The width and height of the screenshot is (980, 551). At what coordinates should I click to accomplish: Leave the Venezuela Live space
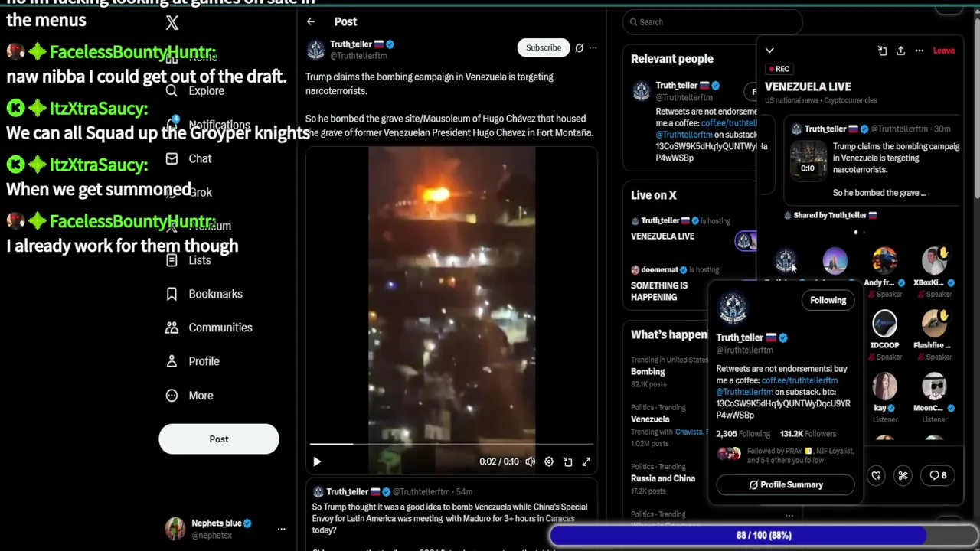(943, 51)
